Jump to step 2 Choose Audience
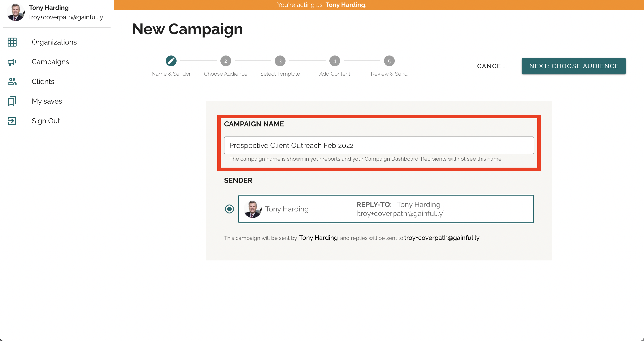The width and height of the screenshot is (644, 341). [x=226, y=61]
